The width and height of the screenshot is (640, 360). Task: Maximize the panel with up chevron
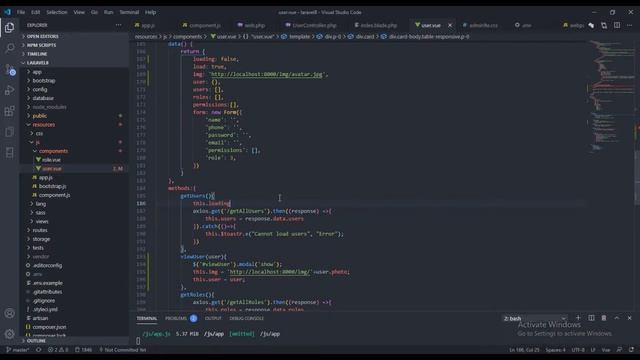617,318
